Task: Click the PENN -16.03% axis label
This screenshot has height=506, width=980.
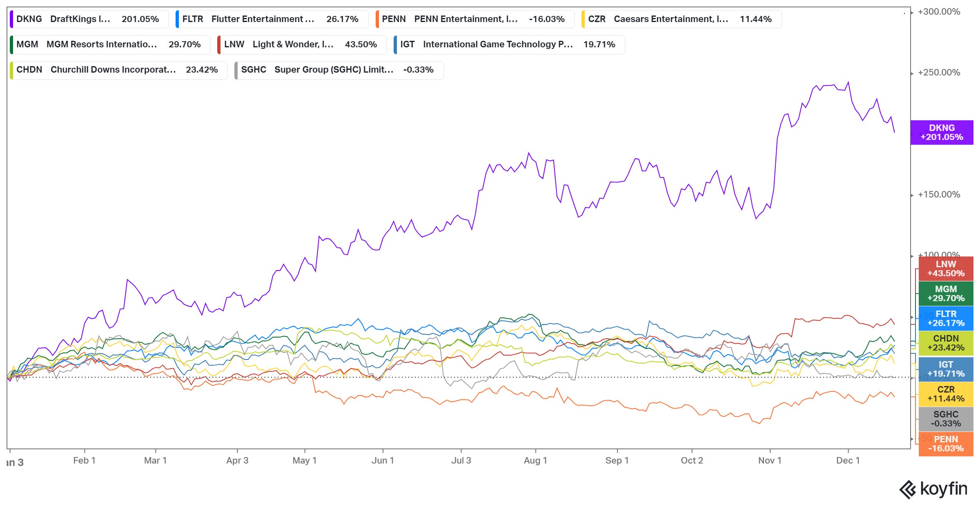Action: coord(946,444)
